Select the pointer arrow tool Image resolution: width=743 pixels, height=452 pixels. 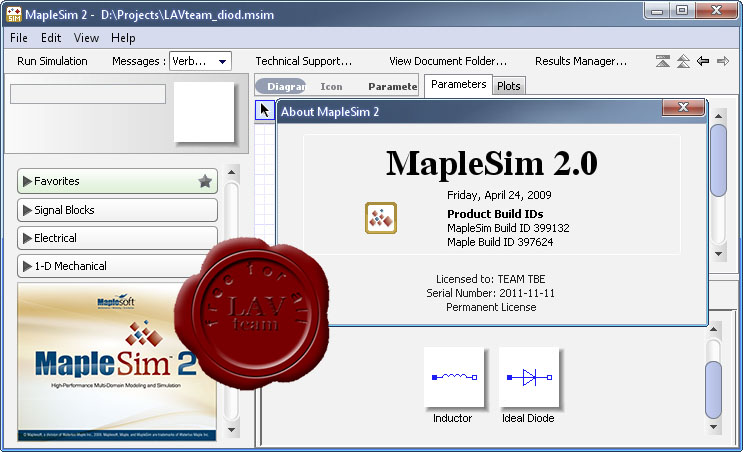point(264,110)
